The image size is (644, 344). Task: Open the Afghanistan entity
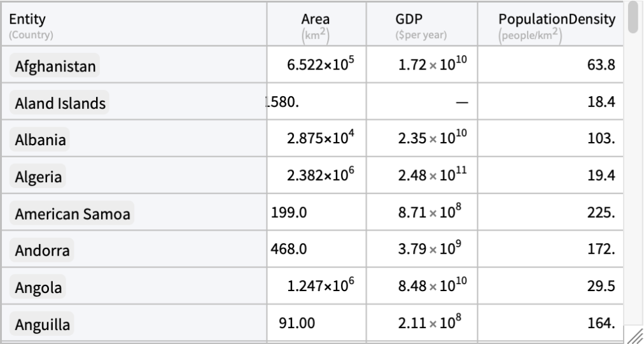55,66
